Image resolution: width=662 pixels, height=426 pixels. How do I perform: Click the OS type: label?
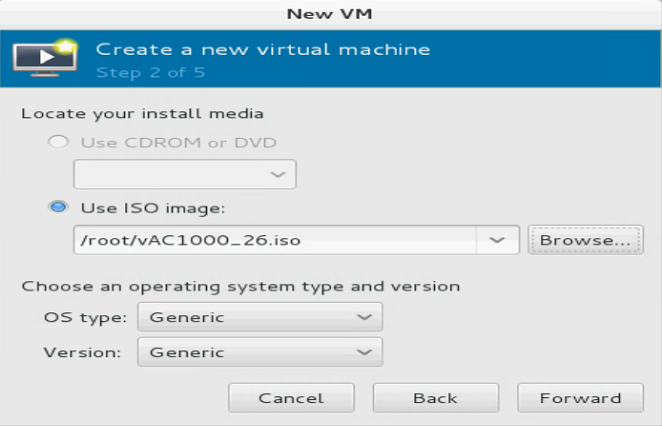[85, 317]
